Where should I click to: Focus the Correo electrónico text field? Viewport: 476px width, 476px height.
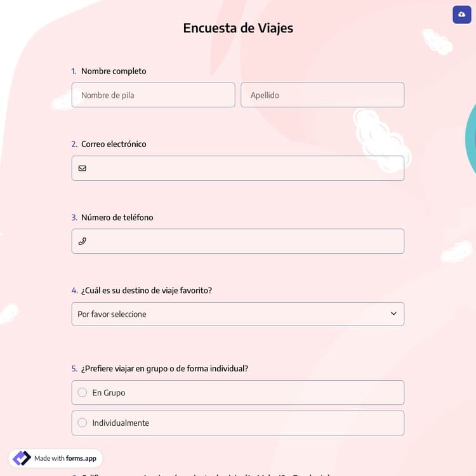pos(244,168)
